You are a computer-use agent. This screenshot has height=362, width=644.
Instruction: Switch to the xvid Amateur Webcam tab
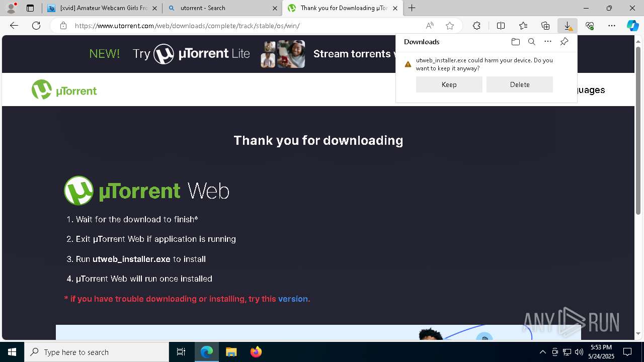pos(102,8)
